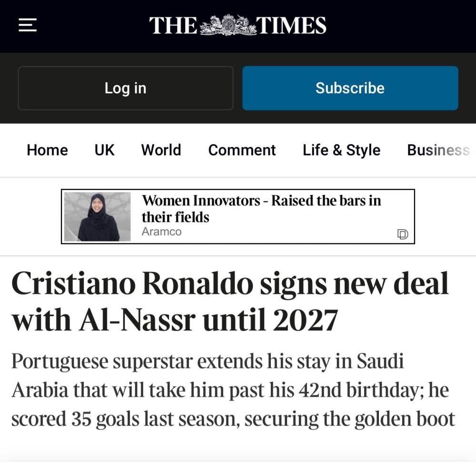Select the Life & Style section

pos(341,150)
